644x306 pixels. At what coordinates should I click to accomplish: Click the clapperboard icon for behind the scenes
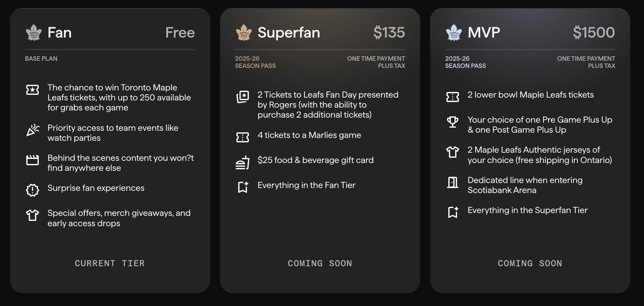(33, 160)
